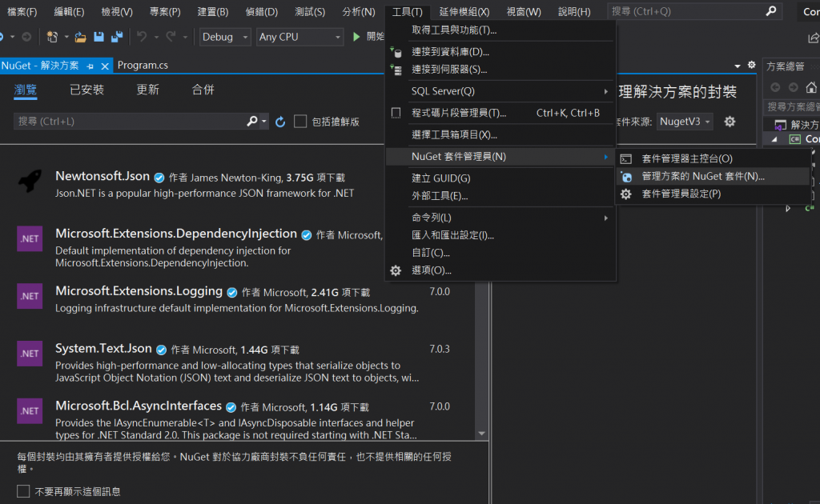Click 自訂(C)... menu entry
The image size is (820, 504).
tap(500, 253)
